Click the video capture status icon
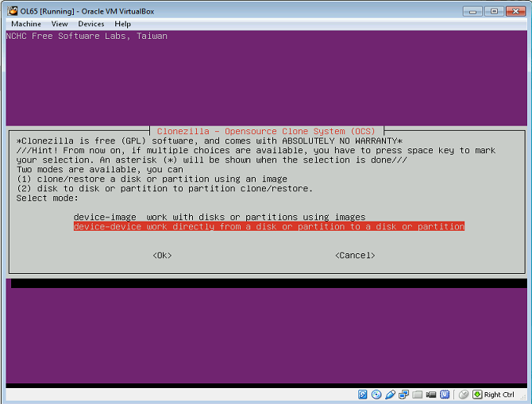532x404 pixels. (x=431, y=394)
